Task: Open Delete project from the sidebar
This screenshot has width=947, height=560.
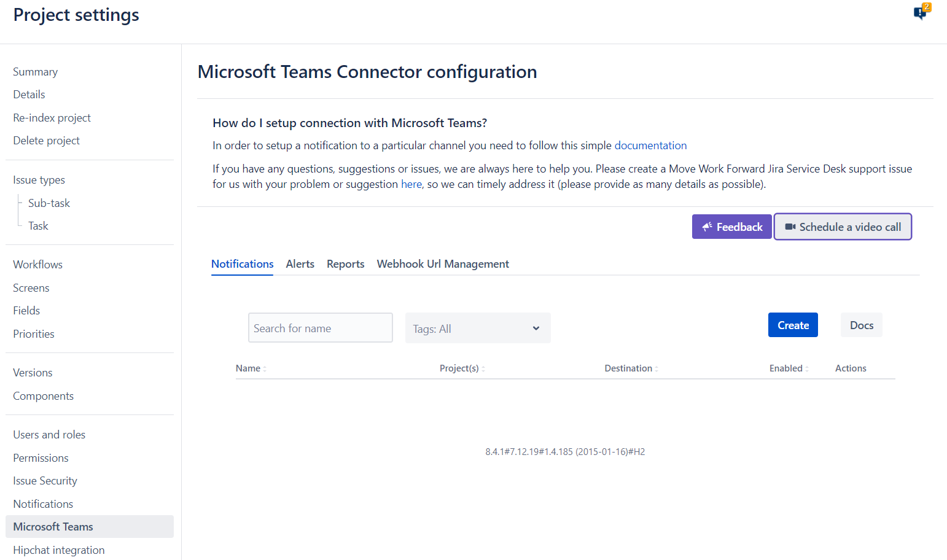Action: [46, 140]
